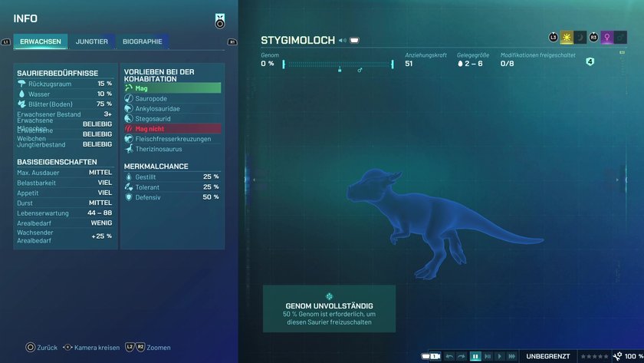Click the Ankylosauridae cohabitation icon

coord(129,108)
